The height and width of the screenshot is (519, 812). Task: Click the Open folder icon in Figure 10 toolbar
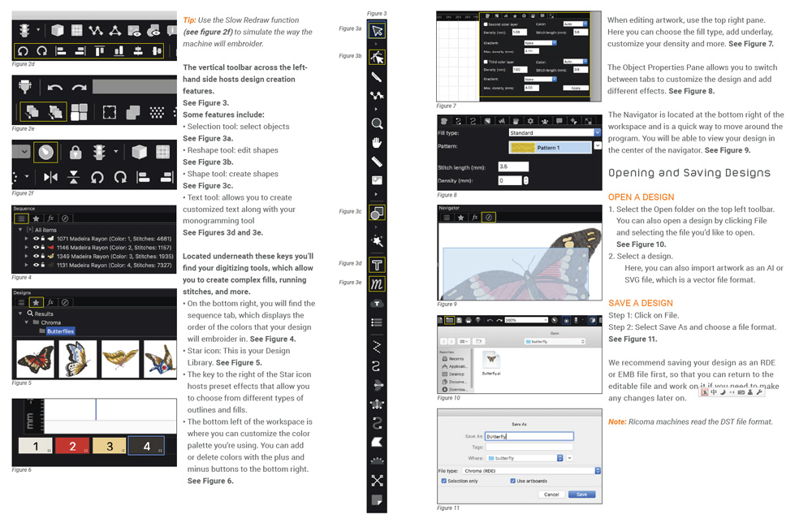pyautogui.click(x=448, y=320)
